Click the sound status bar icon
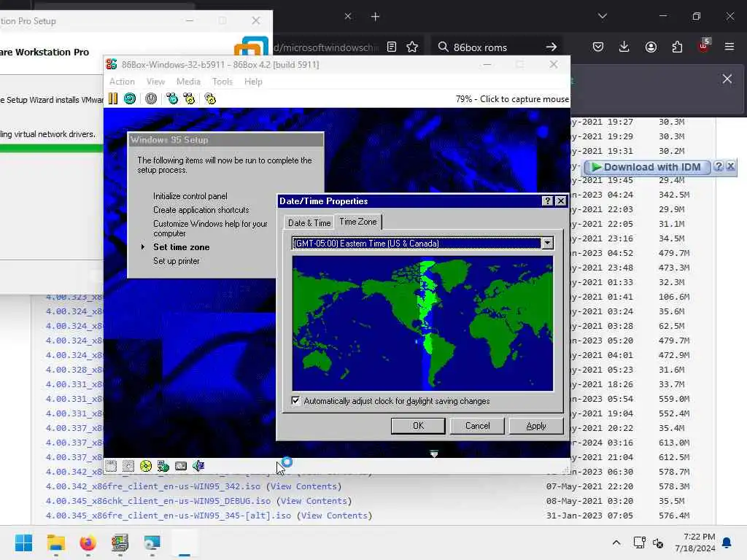747x560 pixels. click(198, 466)
